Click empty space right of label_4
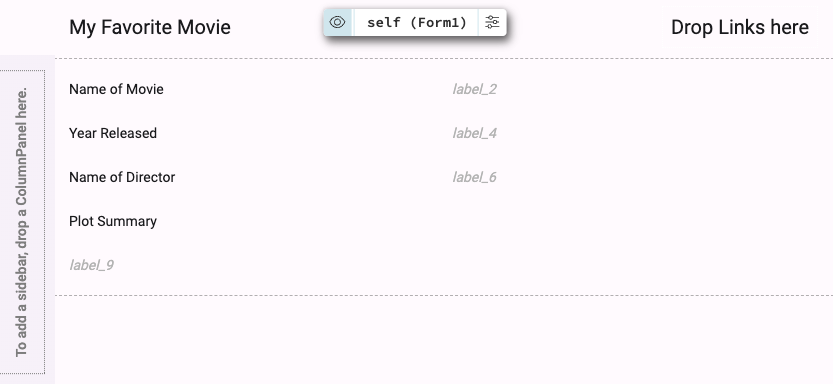This screenshot has width=833, height=384. coord(664,133)
